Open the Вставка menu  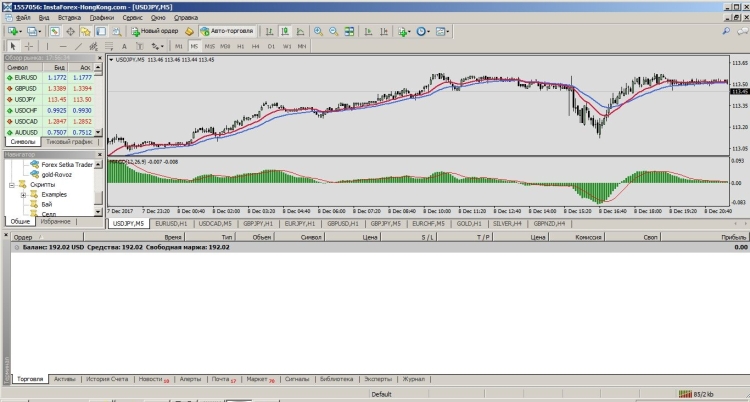(x=69, y=18)
